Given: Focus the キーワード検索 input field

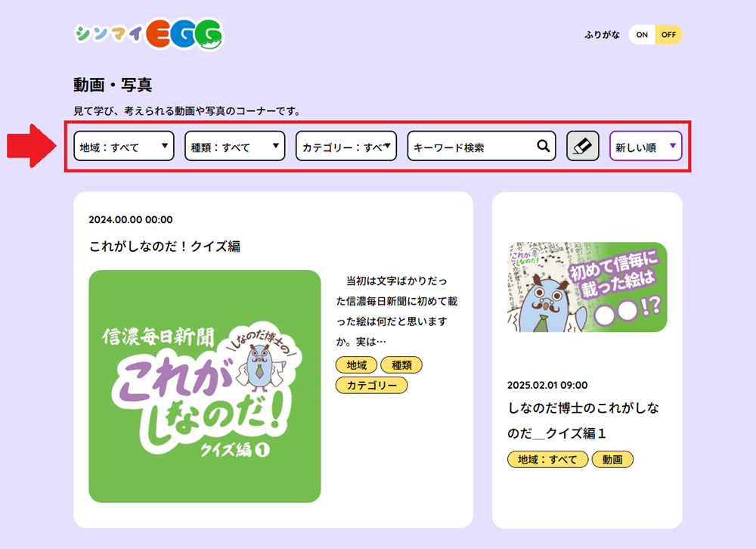Looking at the screenshot, I should click(472, 147).
